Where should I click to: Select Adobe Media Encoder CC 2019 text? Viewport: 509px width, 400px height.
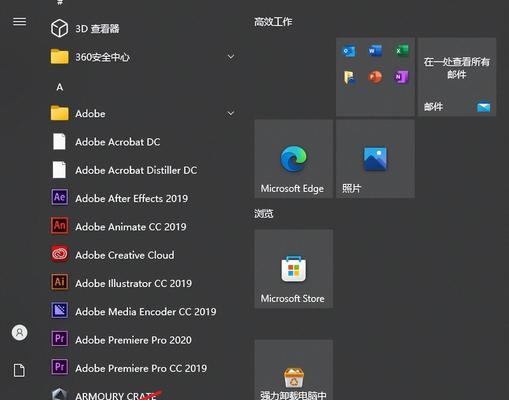pos(146,312)
